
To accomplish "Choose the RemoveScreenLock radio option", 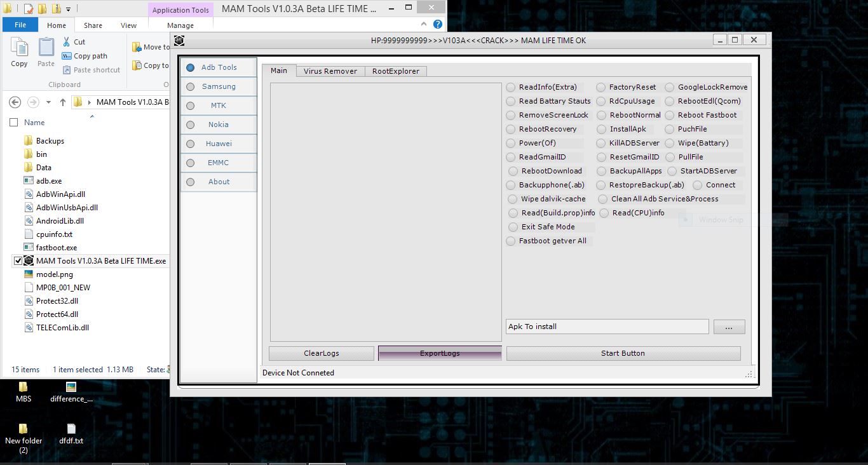I will coord(511,115).
